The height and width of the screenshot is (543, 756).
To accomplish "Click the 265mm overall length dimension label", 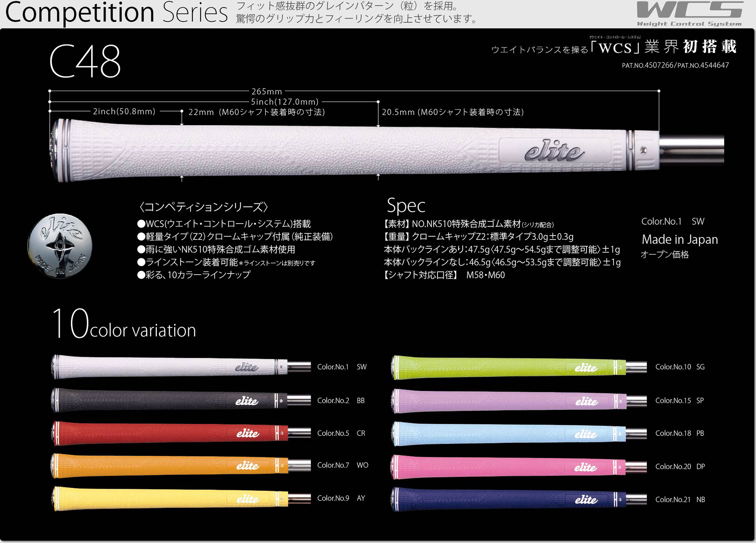I will point(267,91).
